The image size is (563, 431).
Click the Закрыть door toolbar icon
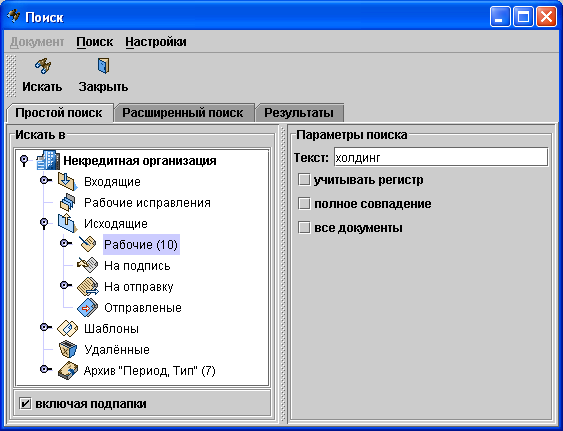(x=103, y=66)
